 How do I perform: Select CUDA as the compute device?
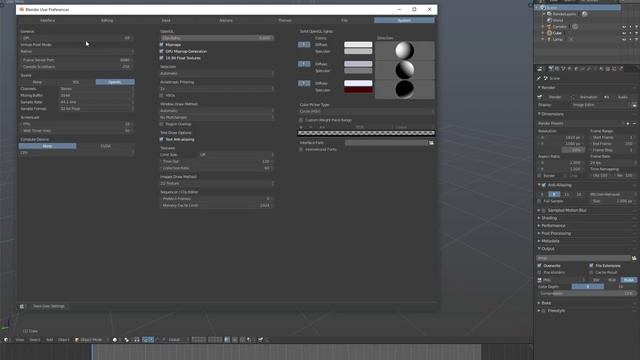(106, 146)
